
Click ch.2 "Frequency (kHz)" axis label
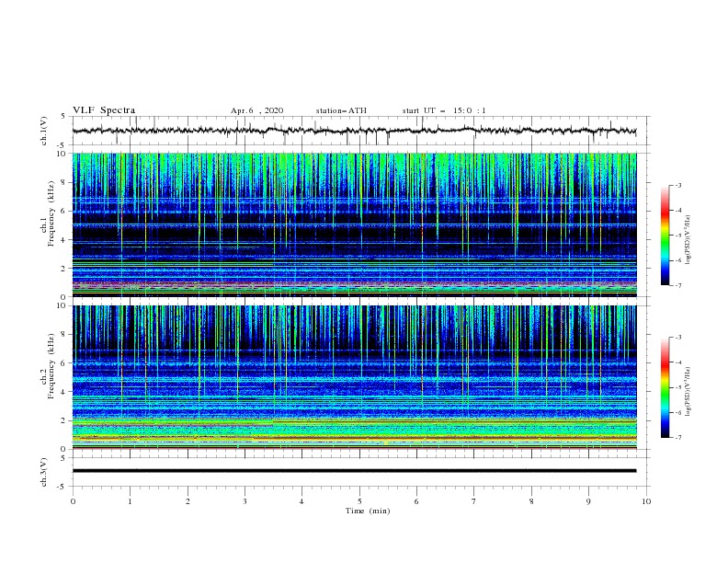click(x=51, y=366)
